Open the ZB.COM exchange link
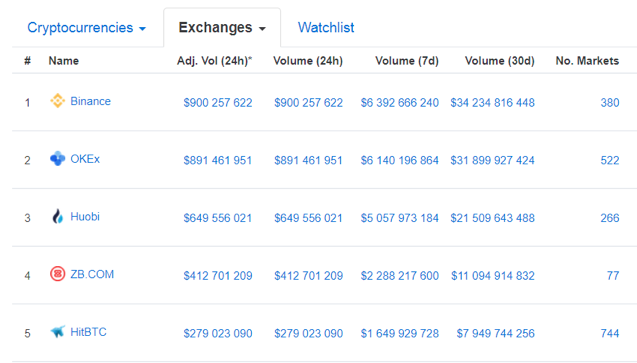Image resolution: width=637 pixels, height=363 pixels. 92,274
